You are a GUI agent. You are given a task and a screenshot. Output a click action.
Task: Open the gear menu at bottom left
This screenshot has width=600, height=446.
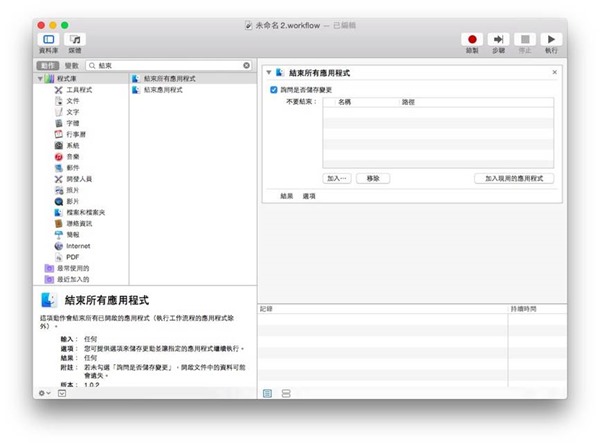pos(43,393)
